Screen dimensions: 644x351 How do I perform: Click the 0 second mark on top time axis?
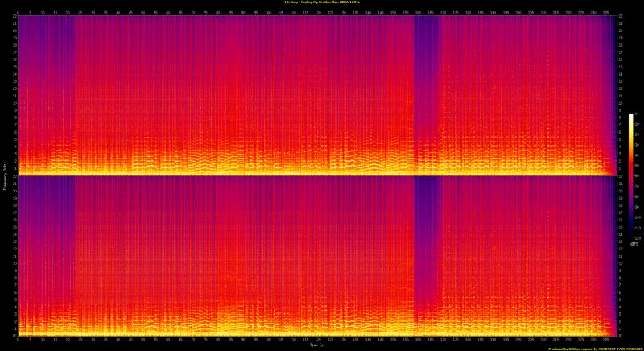pyautogui.click(x=18, y=13)
